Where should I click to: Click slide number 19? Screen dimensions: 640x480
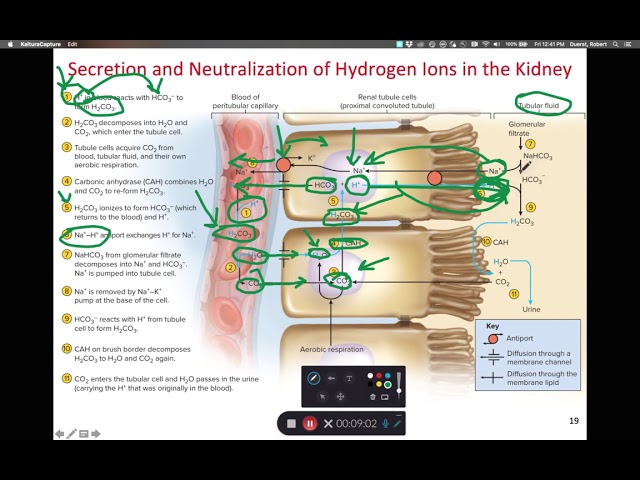[574, 421]
